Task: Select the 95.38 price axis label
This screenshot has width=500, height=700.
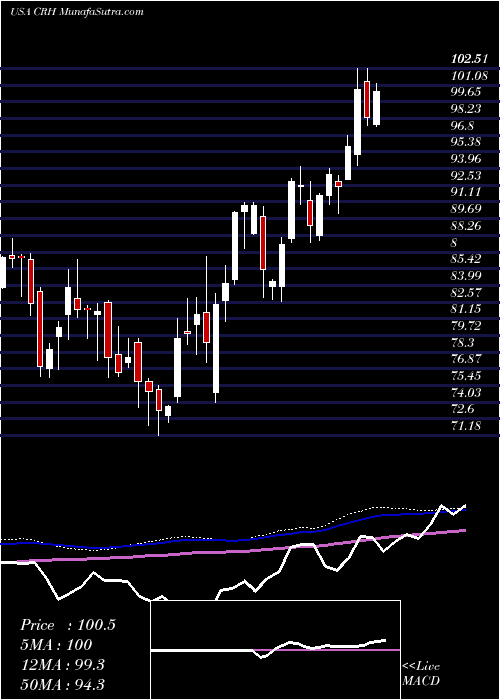Action: (467, 142)
